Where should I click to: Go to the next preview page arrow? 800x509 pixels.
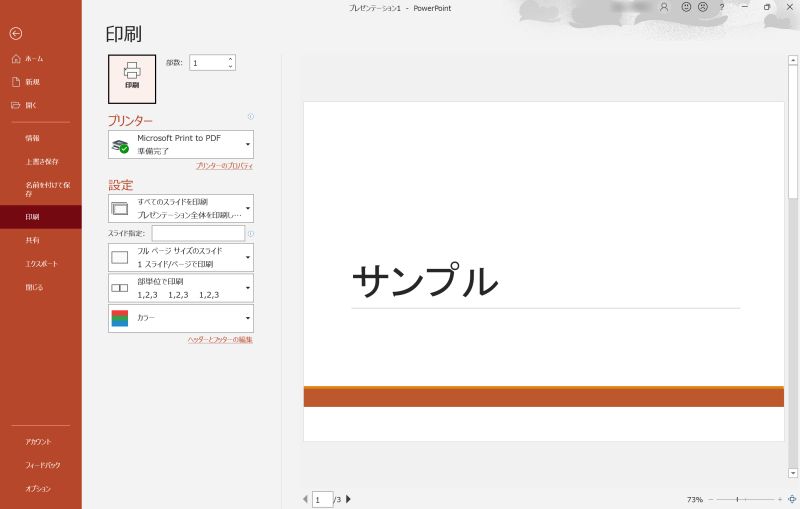(348, 499)
